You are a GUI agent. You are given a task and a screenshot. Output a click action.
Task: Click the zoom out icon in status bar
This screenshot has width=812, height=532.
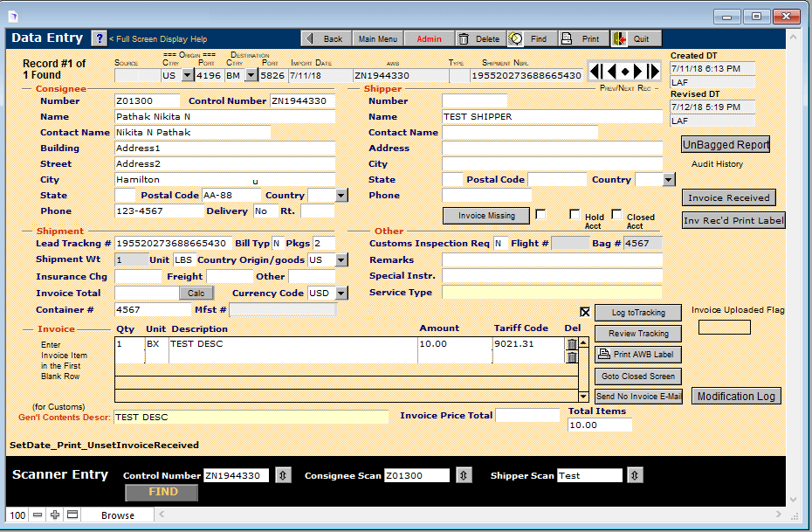click(38, 515)
